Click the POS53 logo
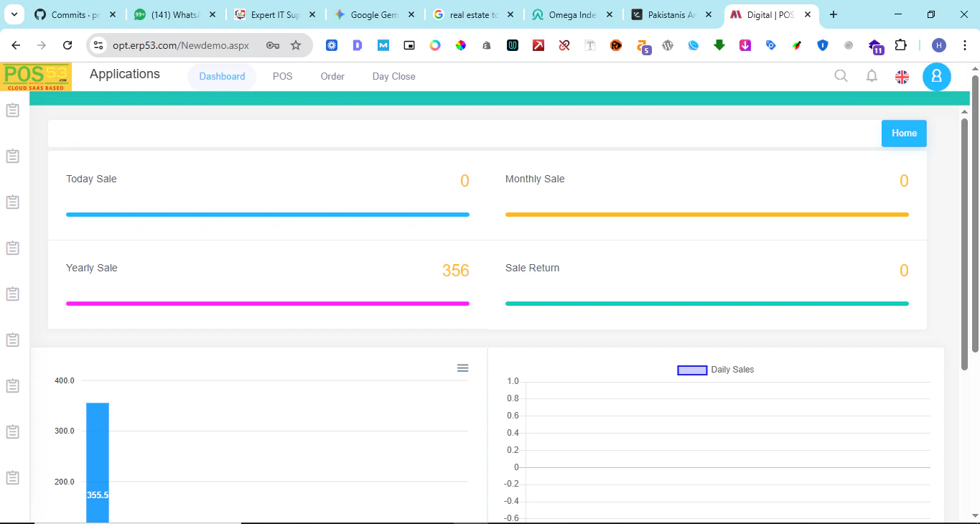Screen dimensions: 980x524 (x=36, y=77)
